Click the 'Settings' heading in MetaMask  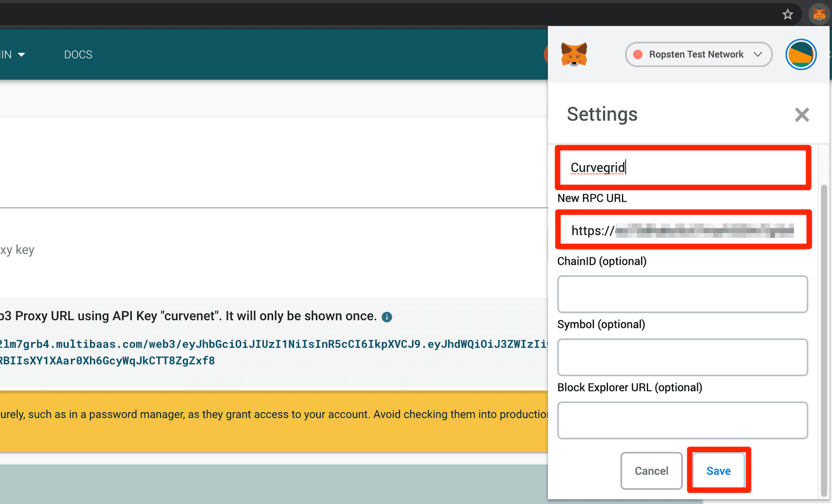click(602, 114)
